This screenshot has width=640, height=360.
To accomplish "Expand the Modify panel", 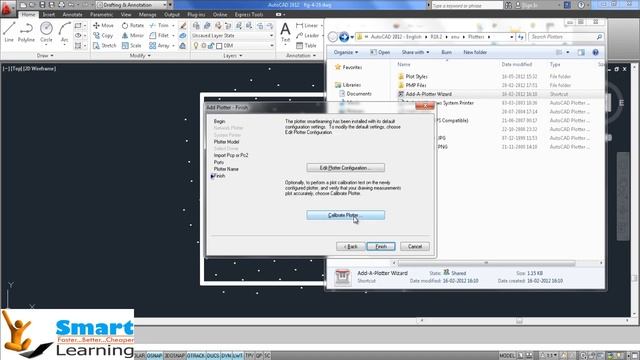I will pos(140,56).
